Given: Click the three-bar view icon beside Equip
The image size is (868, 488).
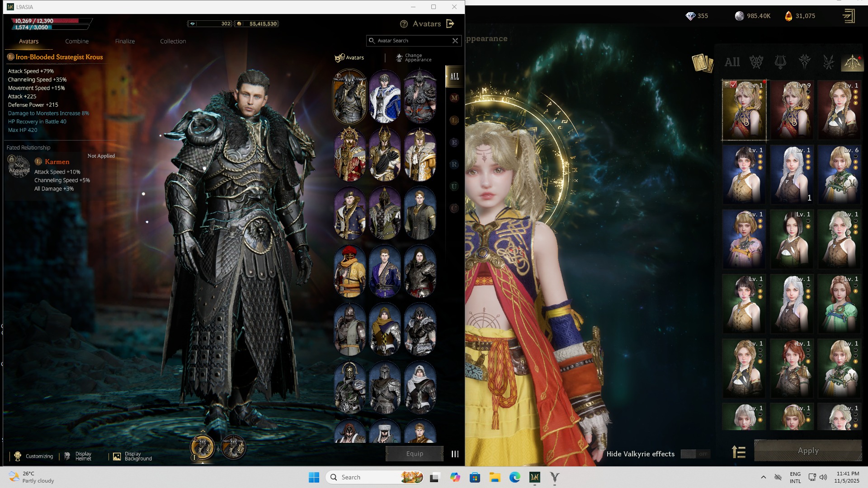Looking at the screenshot, I should pyautogui.click(x=455, y=454).
